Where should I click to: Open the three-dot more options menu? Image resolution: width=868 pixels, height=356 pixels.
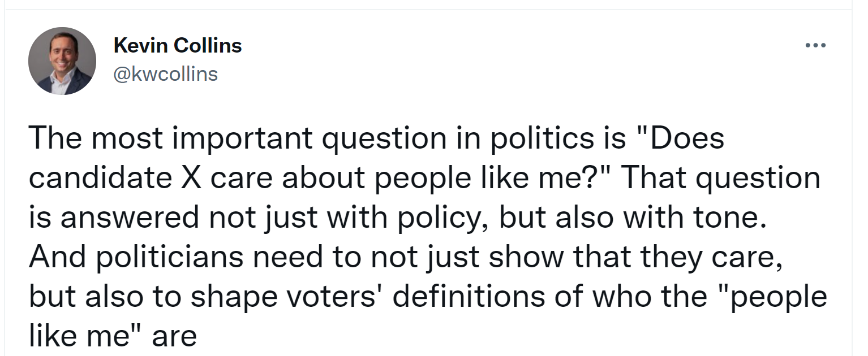[x=816, y=45]
